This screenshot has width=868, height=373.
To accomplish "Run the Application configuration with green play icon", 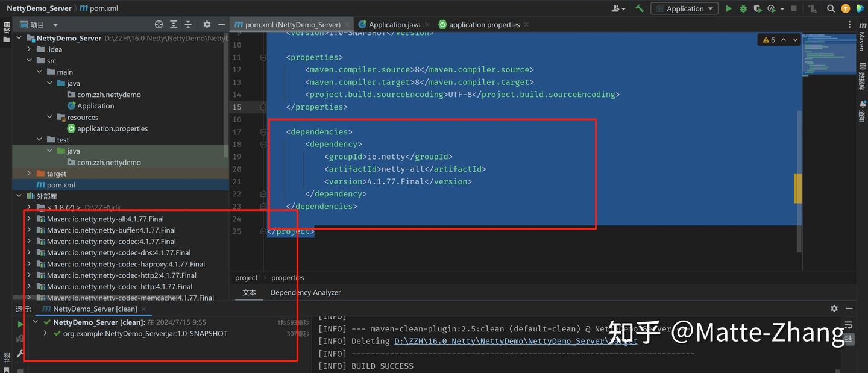I will (x=729, y=8).
